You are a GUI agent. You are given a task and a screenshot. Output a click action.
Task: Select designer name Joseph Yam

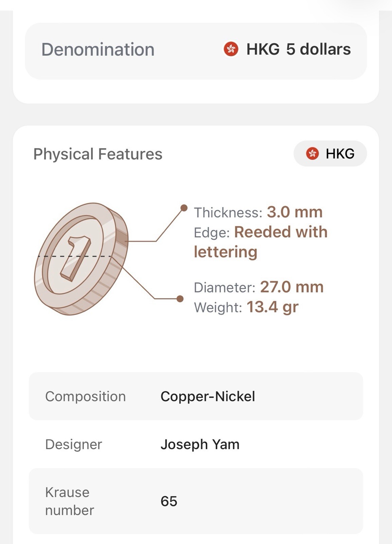[200, 444]
